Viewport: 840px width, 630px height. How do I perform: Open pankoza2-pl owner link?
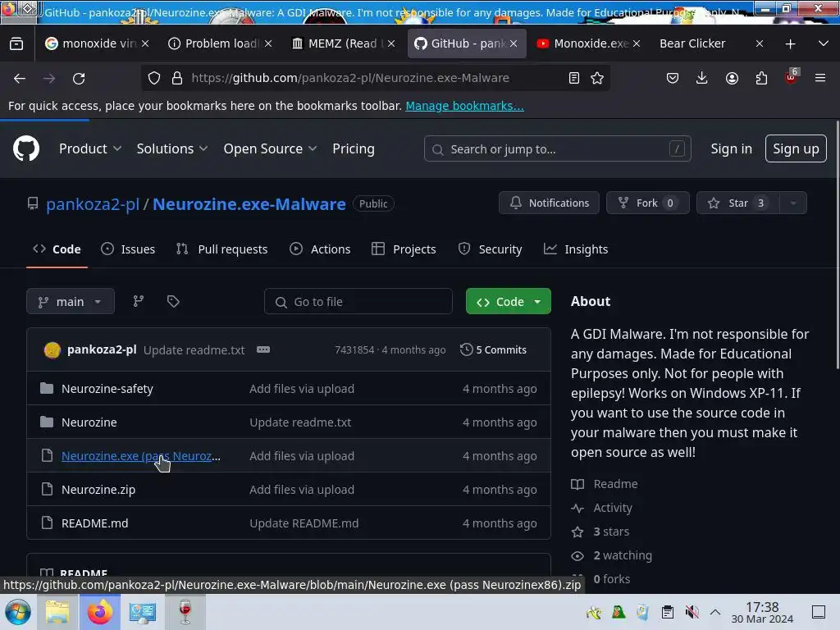pos(93,204)
